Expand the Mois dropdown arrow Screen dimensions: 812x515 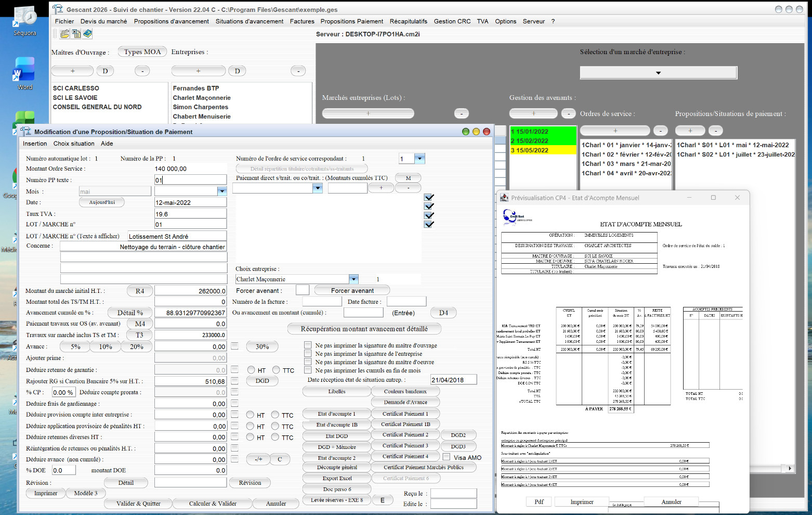point(222,191)
